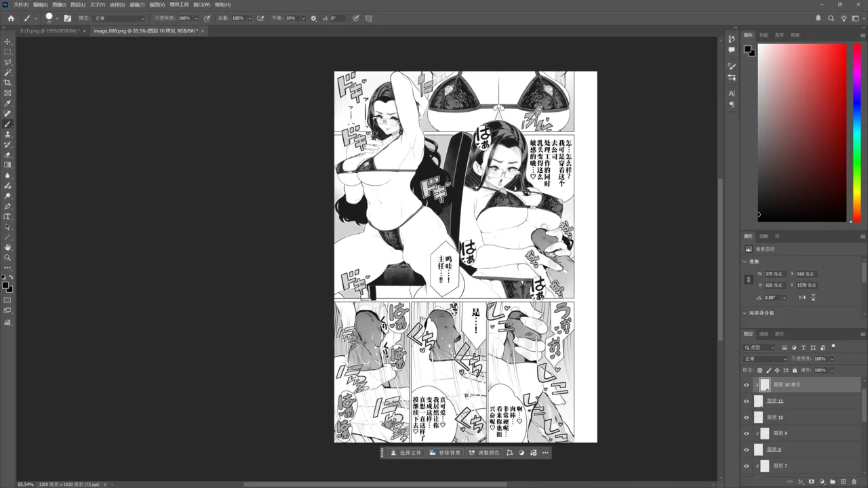Toggle visibility of layer 图层 9
This screenshot has width=868, height=488.
point(747,434)
